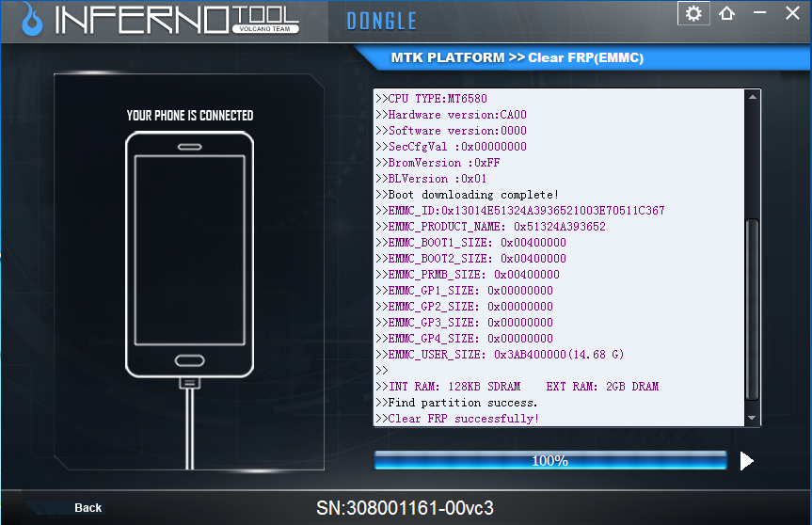812x525 pixels.
Task: Select the 'SecCfgVal :0x00000000' log line
Action: pos(451,147)
